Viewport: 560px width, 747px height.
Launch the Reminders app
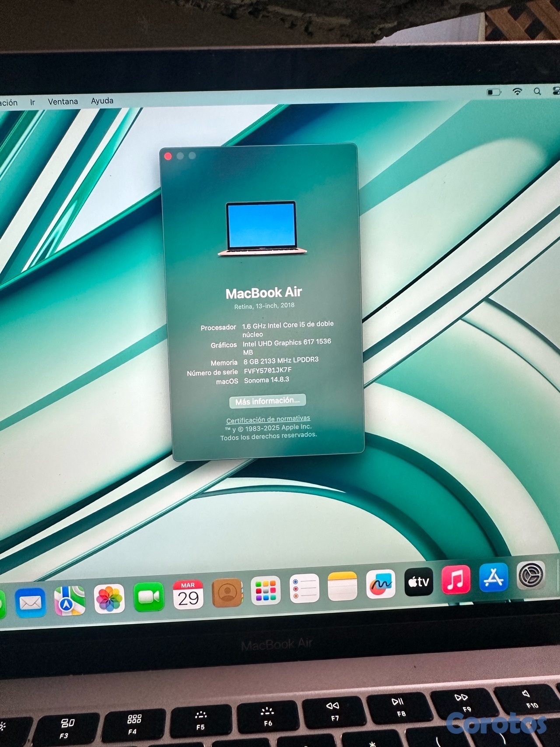coord(304,588)
